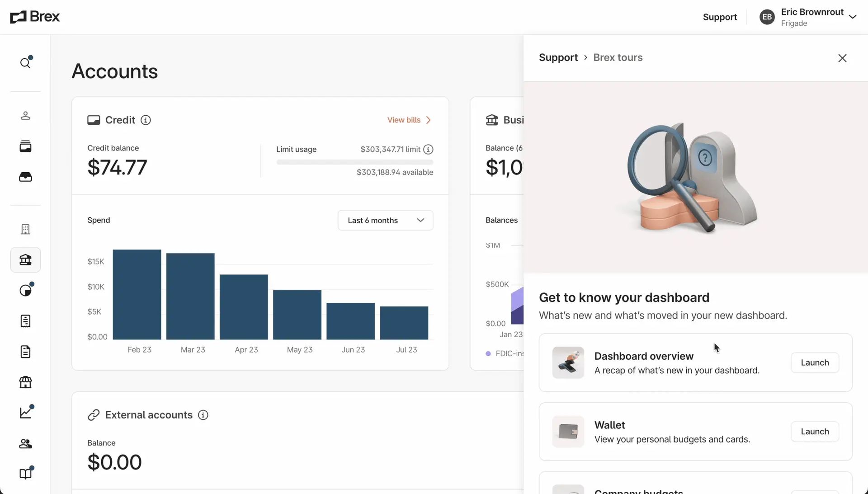The width and height of the screenshot is (868, 494).
Task: Open the pie chart budgets sidebar icon
Action: (26, 290)
